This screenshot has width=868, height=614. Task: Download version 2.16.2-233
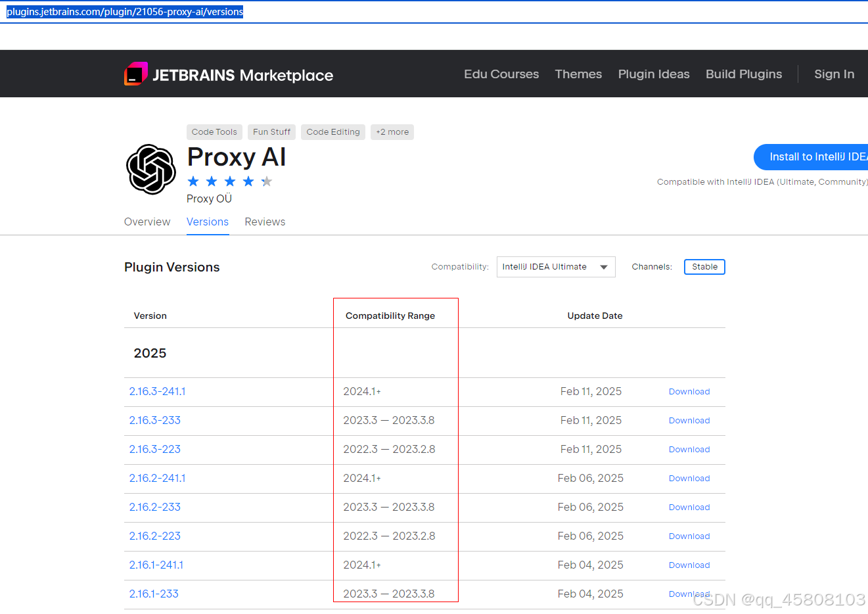coord(689,508)
